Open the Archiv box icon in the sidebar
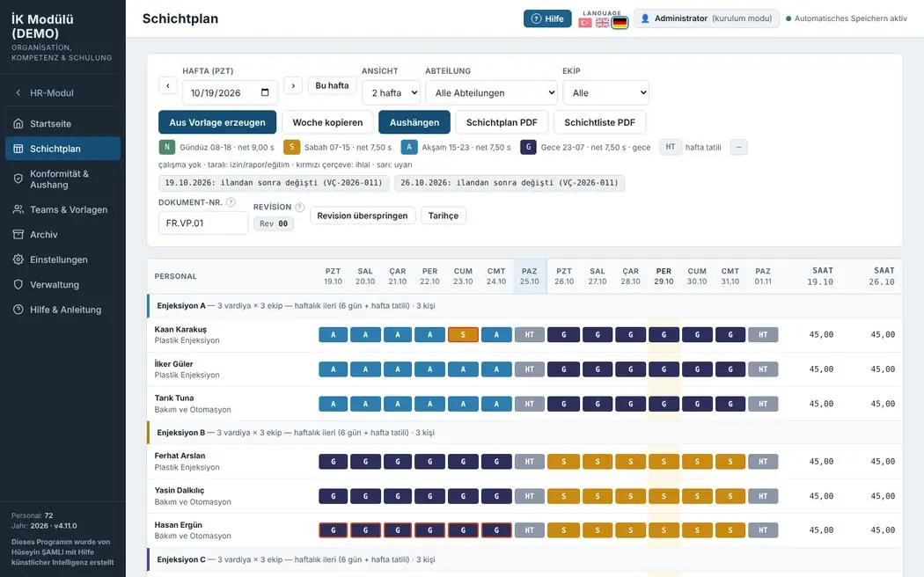Viewport: 924px width, 577px height. click(x=18, y=234)
